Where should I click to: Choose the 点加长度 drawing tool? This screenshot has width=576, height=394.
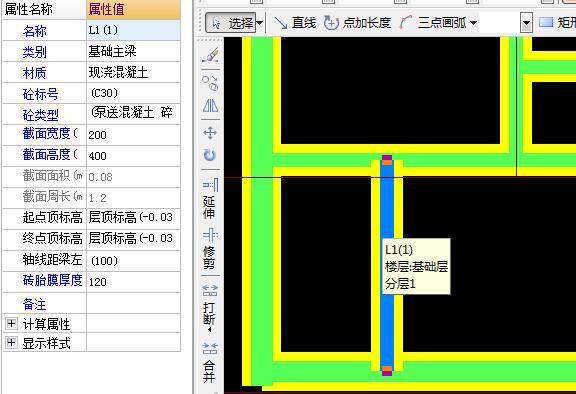pyautogui.click(x=357, y=23)
